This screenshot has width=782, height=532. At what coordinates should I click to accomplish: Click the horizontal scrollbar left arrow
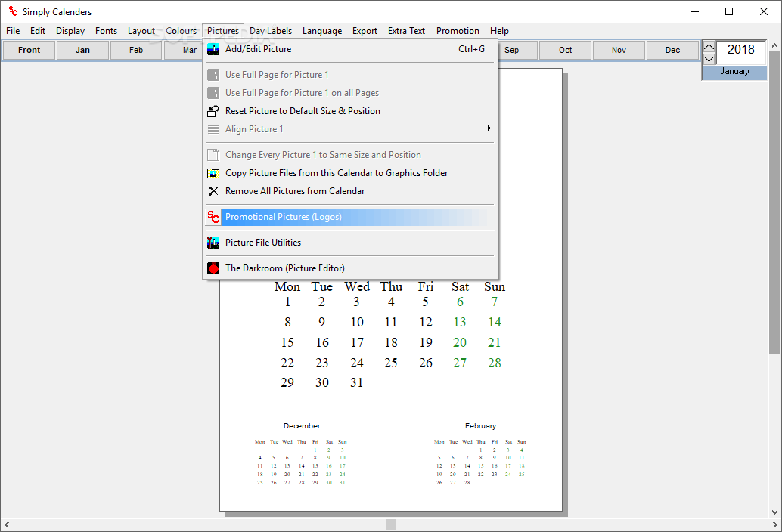(7, 524)
